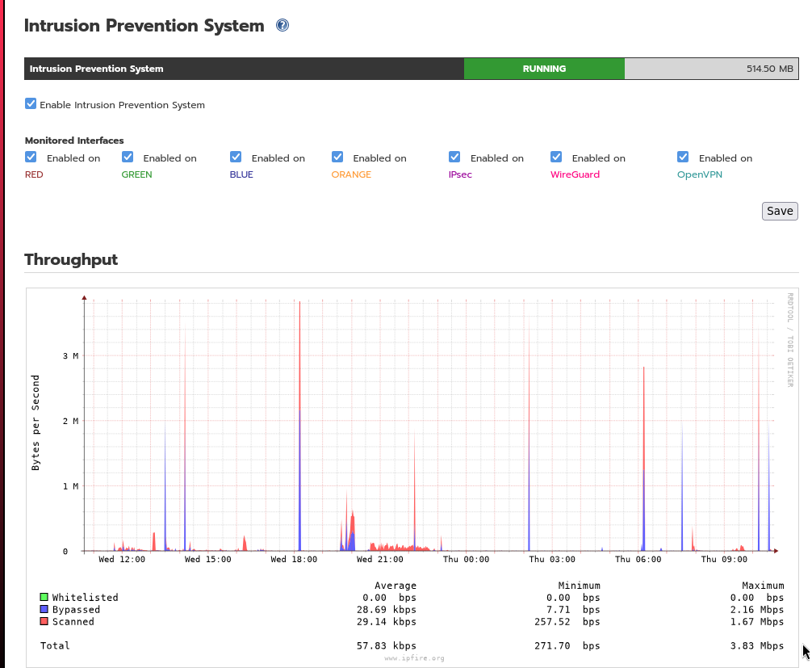Toggle Enable Intrusion Prevention System checkbox
This screenshot has height=668, width=812.
31,103
